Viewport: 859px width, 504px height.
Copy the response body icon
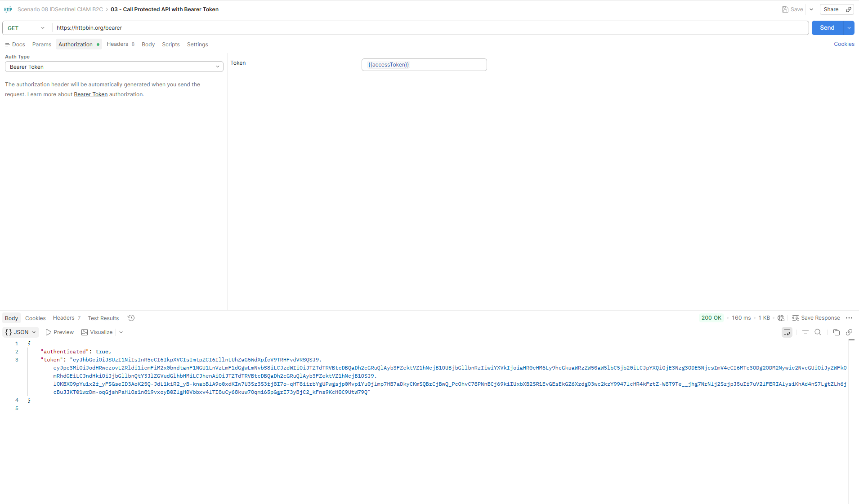[x=837, y=332]
